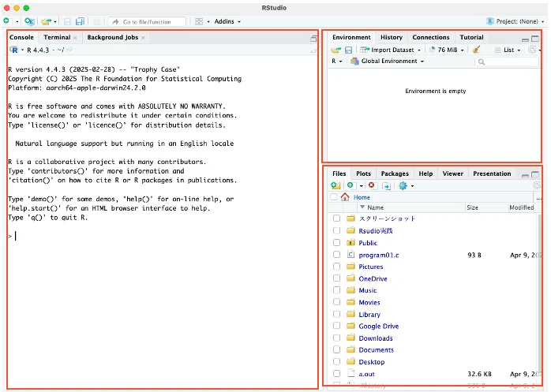The width and height of the screenshot is (551, 392).
Task: Switch to the Viewer tab
Action: (452, 174)
